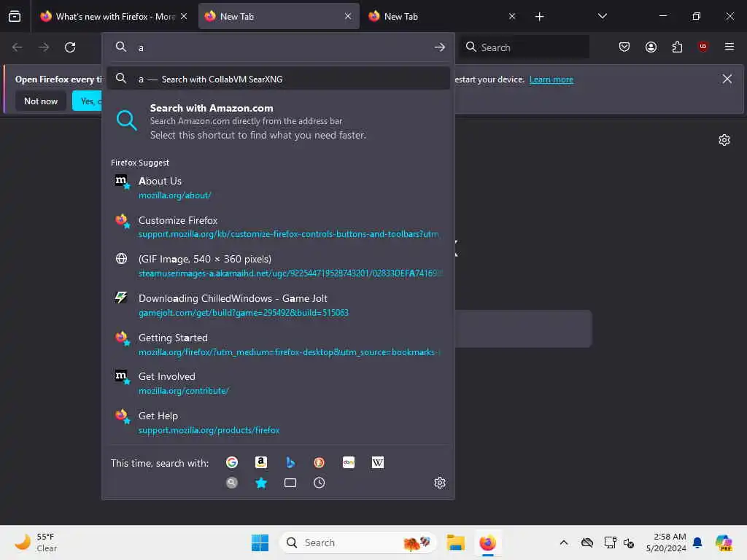This screenshot has width=747, height=560.
Task: Search this time with DuckDuckGo
Action: (x=320, y=462)
